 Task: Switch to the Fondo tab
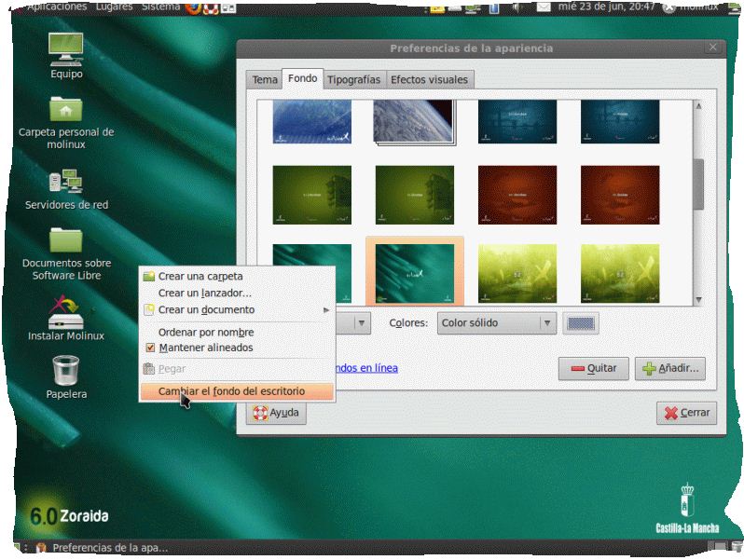coord(303,78)
